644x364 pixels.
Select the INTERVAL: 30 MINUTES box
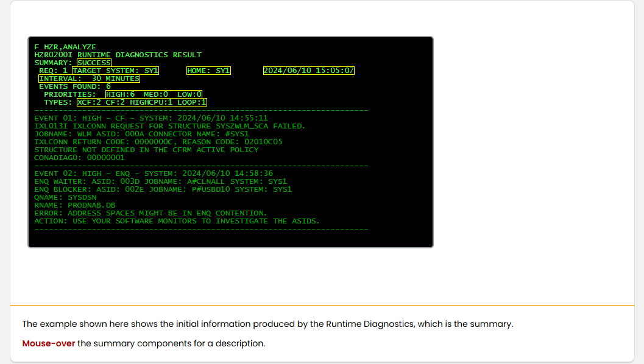89,79
